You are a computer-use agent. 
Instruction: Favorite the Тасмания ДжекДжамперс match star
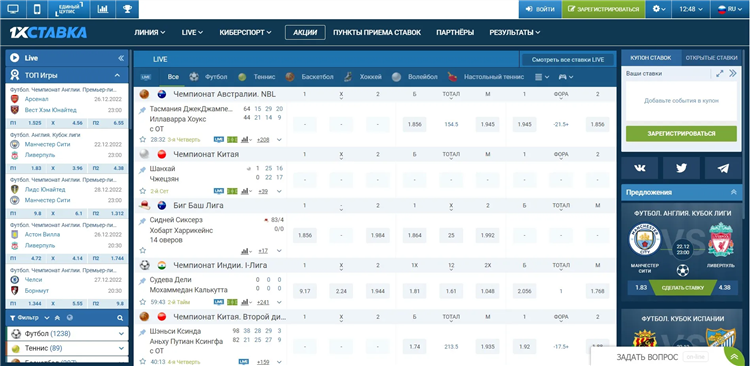[x=143, y=140]
